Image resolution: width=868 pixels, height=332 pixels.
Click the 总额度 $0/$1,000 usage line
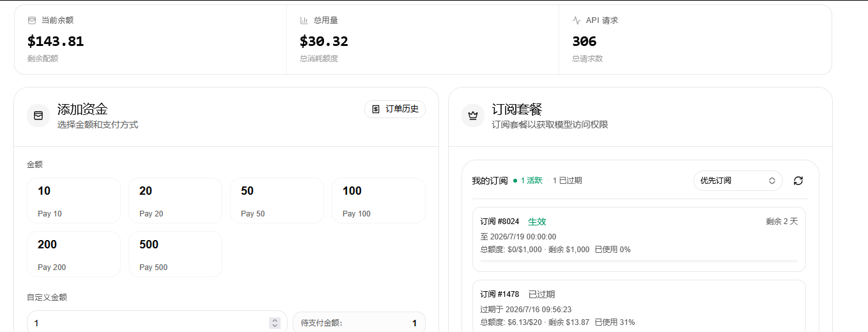pyautogui.click(x=555, y=250)
